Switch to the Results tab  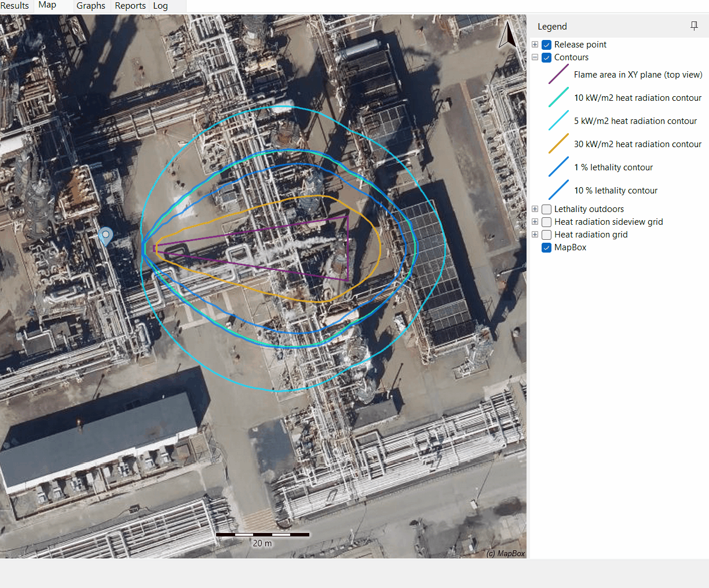(14, 5)
